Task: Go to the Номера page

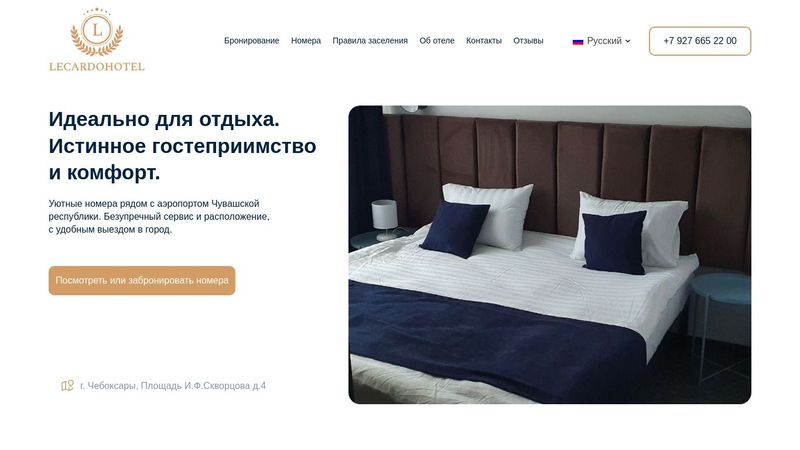Action: click(x=306, y=41)
